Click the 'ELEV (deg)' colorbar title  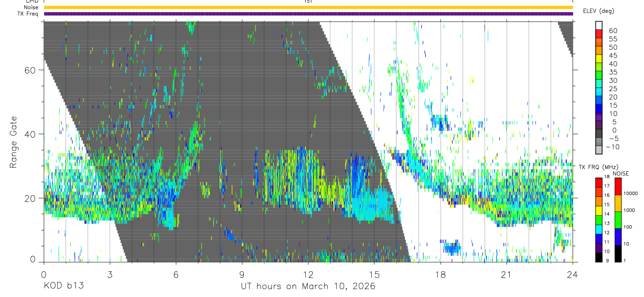click(x=599, y=11)
